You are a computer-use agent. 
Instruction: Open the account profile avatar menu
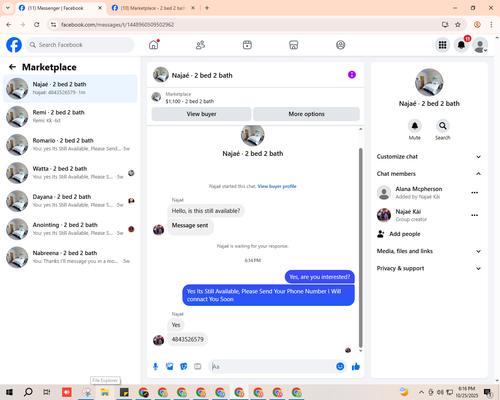tap(480, 45)
